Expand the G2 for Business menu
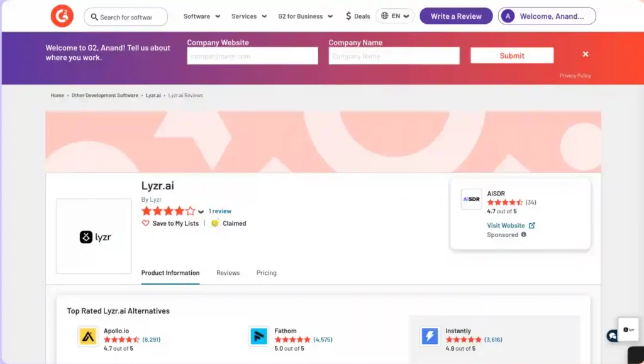The width and height of the screenshot is (644, 364). pyautogui.click(x=305, y=16)
